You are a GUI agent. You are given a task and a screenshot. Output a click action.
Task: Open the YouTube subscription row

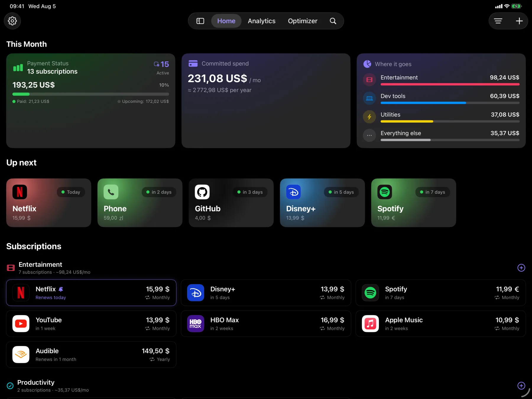[91, 324]
